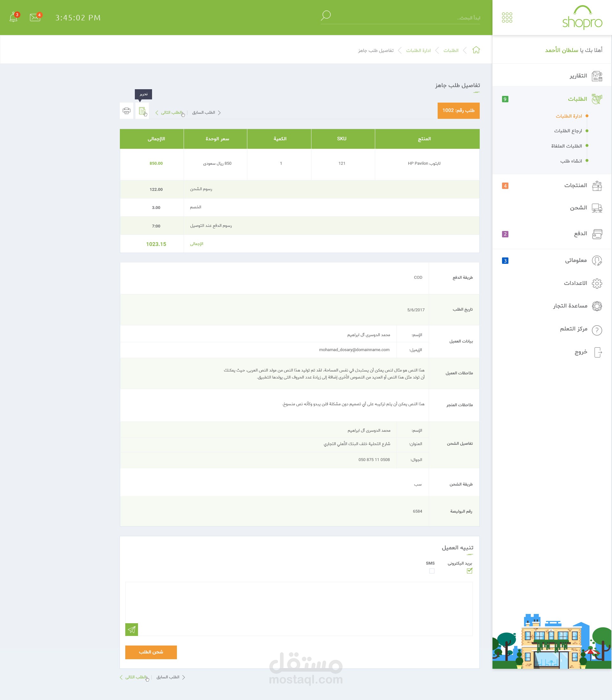Click the notifications bell icon
This screenshot has width=612, height=700.
[14, 18]
